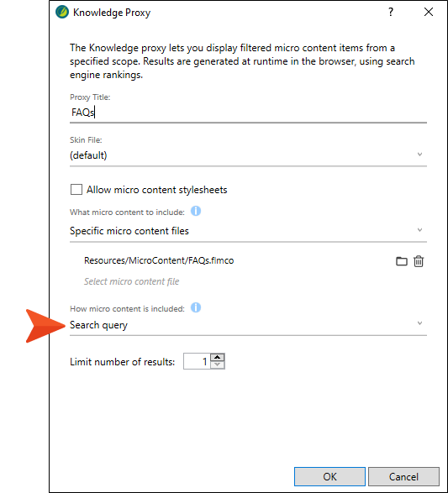Click the Cancel button

[x=403, y=477]
